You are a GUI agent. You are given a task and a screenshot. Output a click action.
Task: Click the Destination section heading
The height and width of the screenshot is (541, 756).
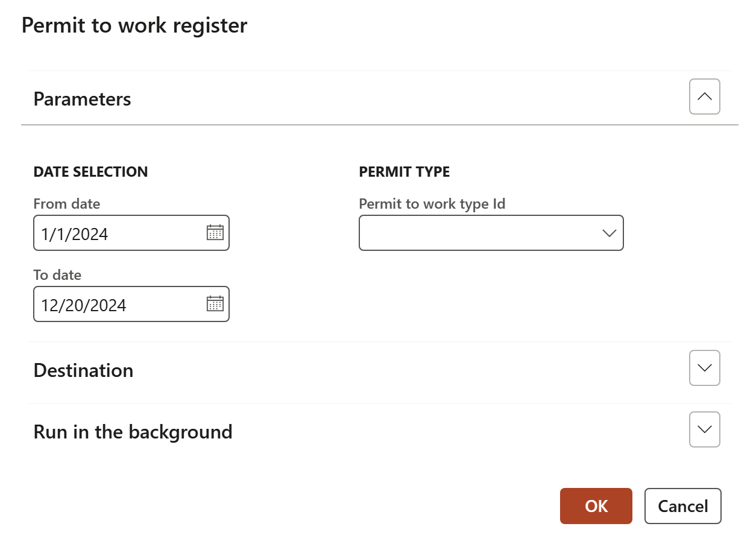click(x=84, y=370)
